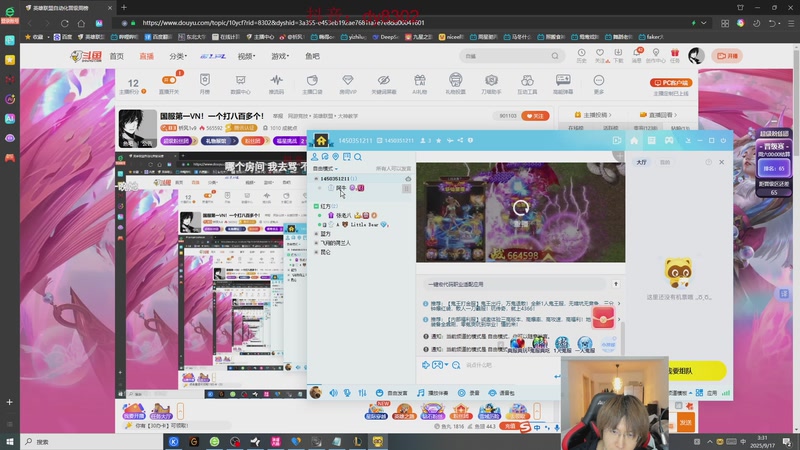Expand the 昆仑 channel group
Image resolution: width=800 pixels, height=450 pixels.
316,252
